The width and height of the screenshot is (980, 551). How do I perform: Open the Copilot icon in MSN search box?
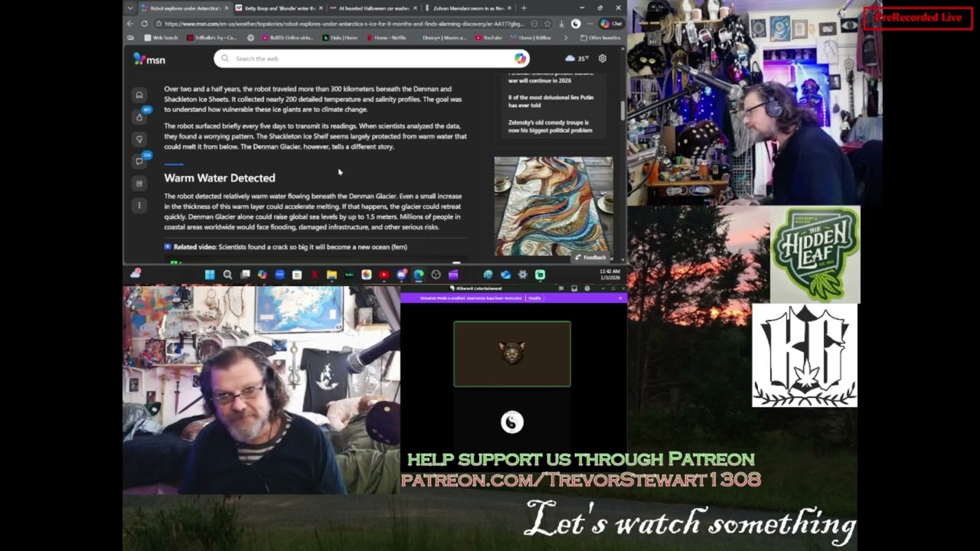[x=520, y=58]
